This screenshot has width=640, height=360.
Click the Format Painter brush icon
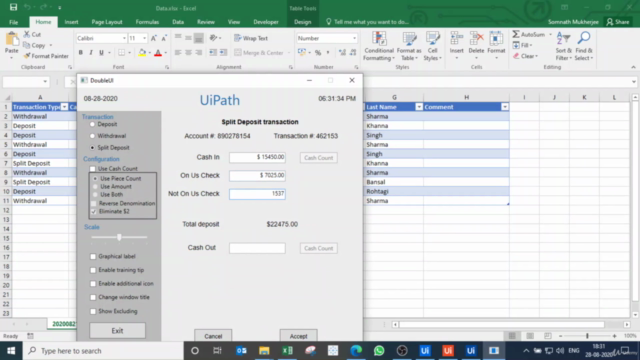pos(27,56)
